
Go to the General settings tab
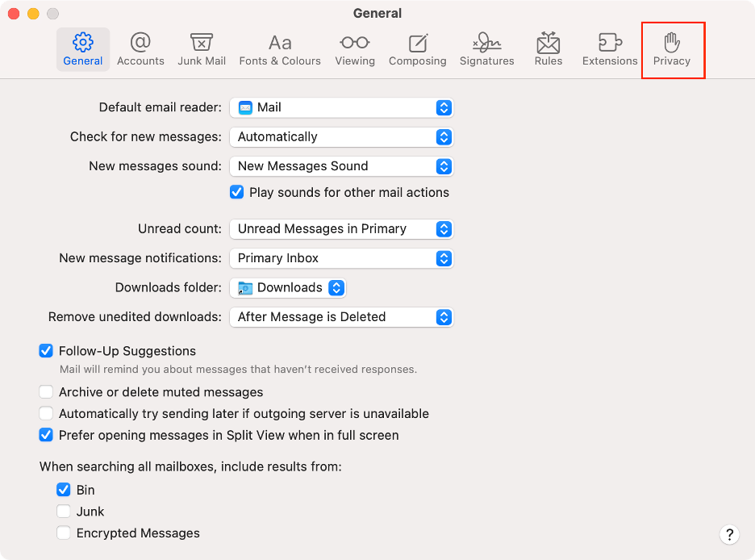(x=82, y=48)
